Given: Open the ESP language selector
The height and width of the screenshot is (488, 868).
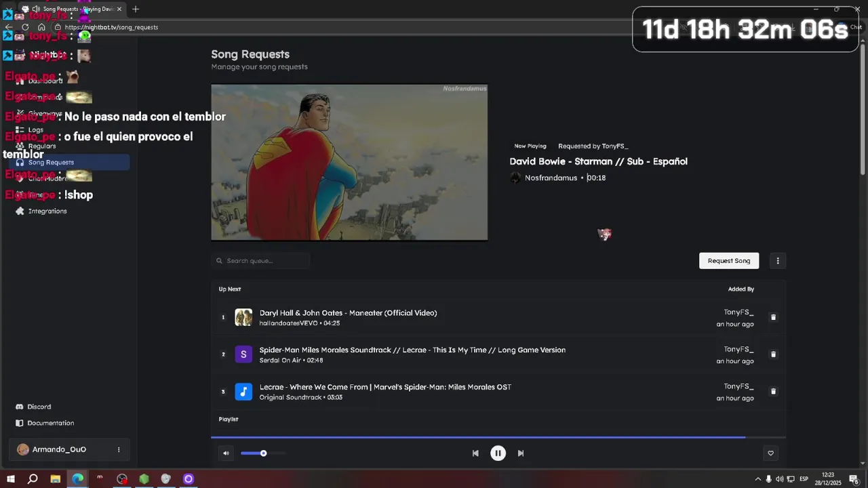Looking at the screenshot, I should [x=804, y=479].
